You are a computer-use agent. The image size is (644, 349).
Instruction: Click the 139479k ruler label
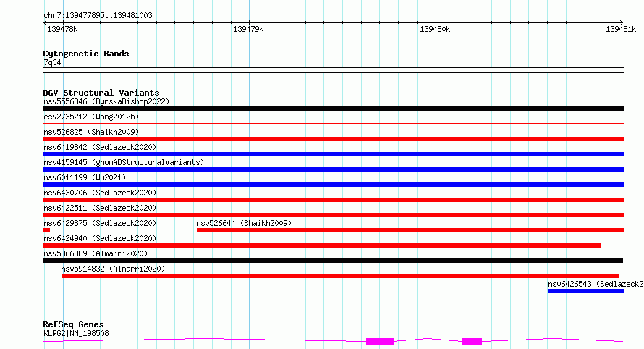point(248,29)
